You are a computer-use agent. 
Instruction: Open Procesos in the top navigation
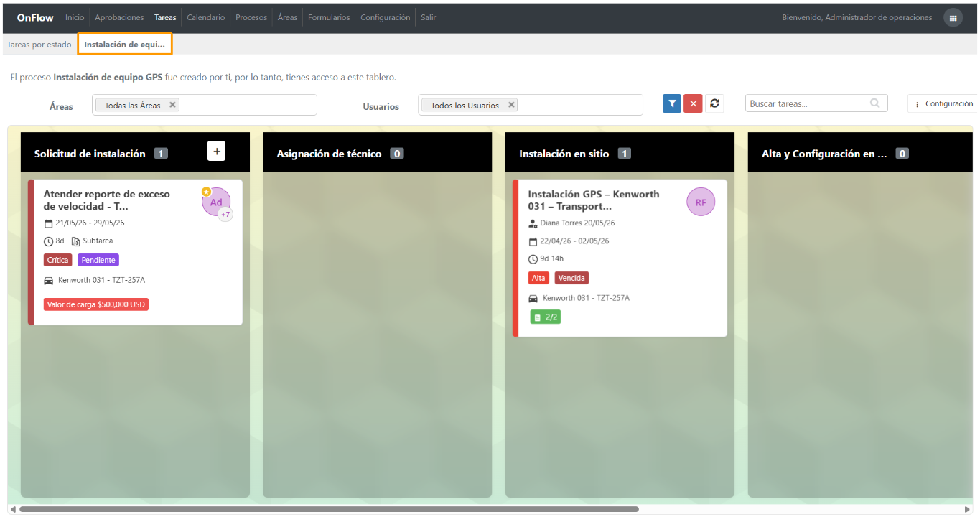[251, 17]
